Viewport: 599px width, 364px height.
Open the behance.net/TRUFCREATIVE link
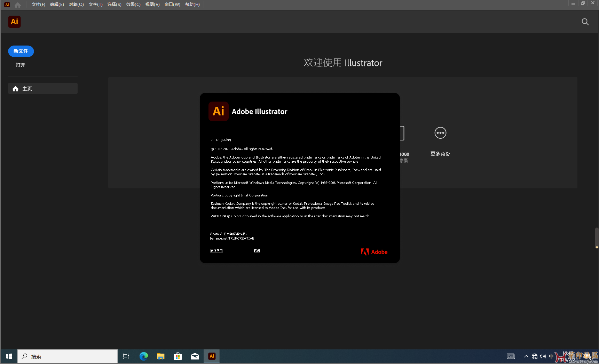tap(232, 238)
